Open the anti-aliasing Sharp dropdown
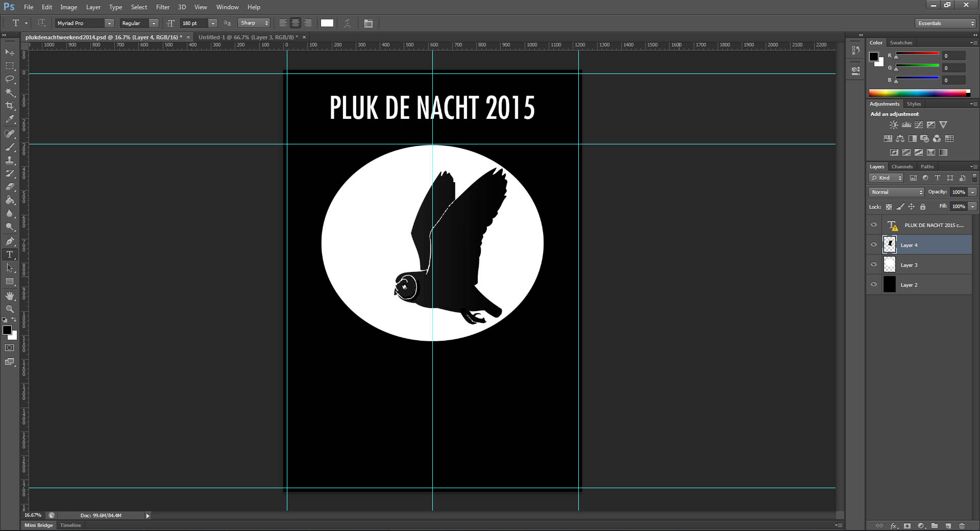The height and width of the screenshot is (531, 980). tap(254, 23)
